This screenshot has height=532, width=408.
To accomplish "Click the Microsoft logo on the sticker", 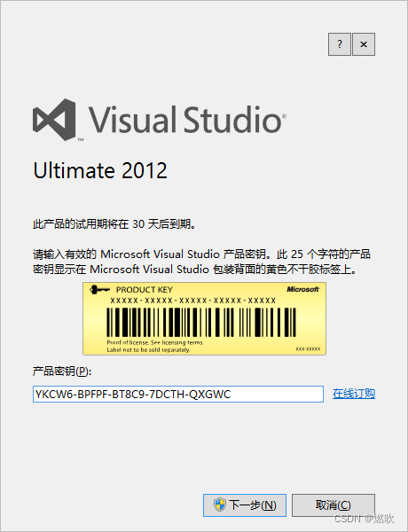I will pyautogui.click(x=302, y=289).
